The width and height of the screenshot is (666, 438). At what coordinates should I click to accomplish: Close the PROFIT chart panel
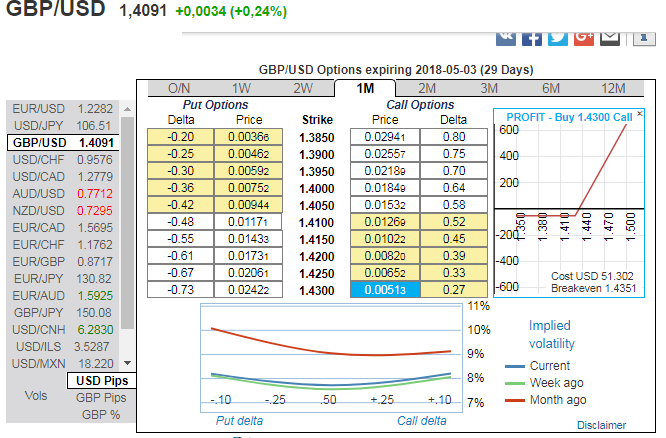tap(640, 113)
